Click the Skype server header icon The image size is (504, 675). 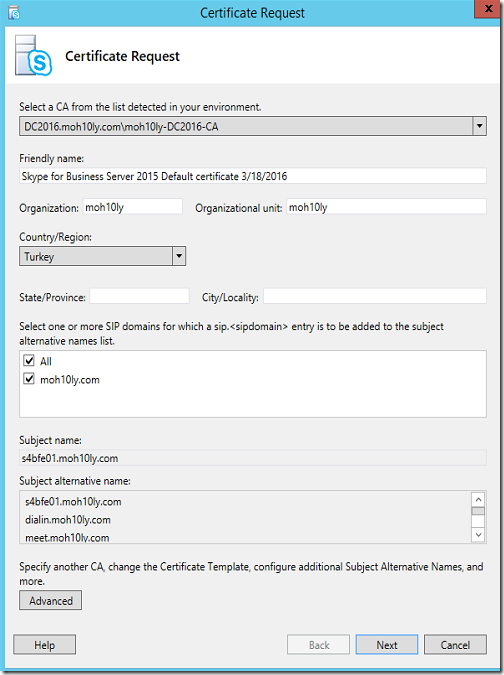point(33,56)
